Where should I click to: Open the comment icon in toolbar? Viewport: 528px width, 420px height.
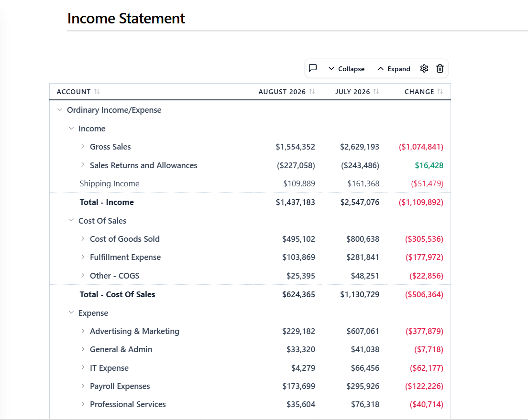[x=313, y=68]
